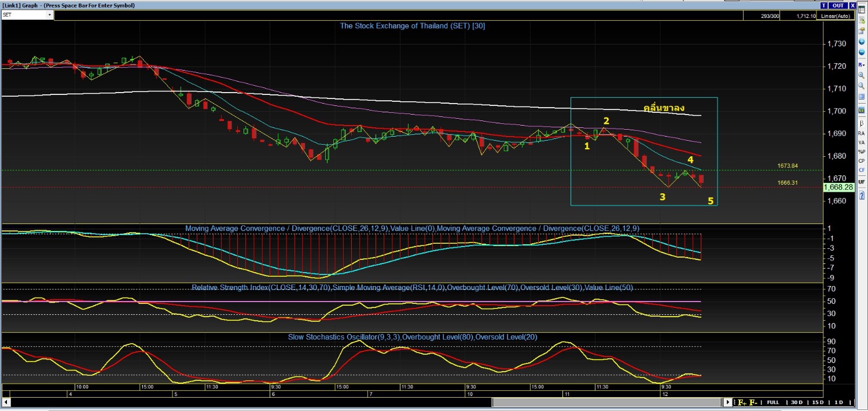Open the SET symbol dropdown arrow
The image size is (868, 411).
pos(50,16)
